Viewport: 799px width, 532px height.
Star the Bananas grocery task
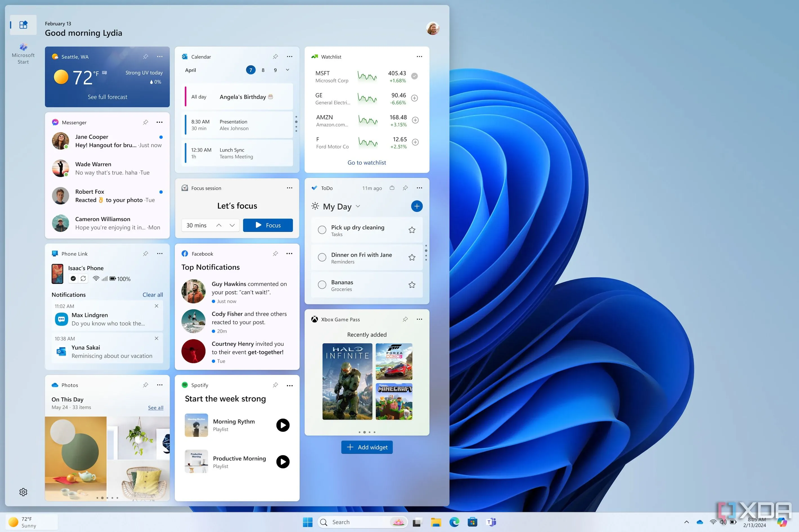click(x=412, y=285)
